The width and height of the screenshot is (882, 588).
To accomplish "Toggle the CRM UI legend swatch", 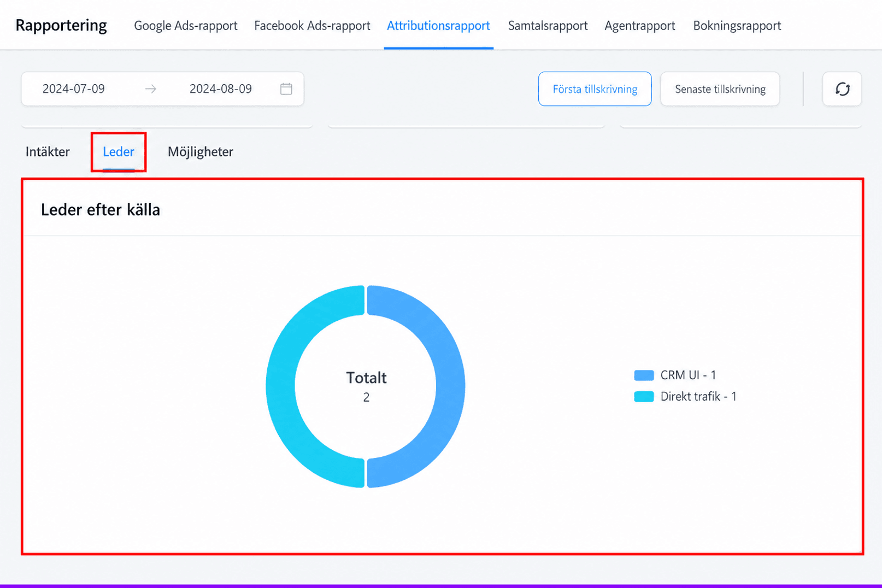I will (644, 375).
